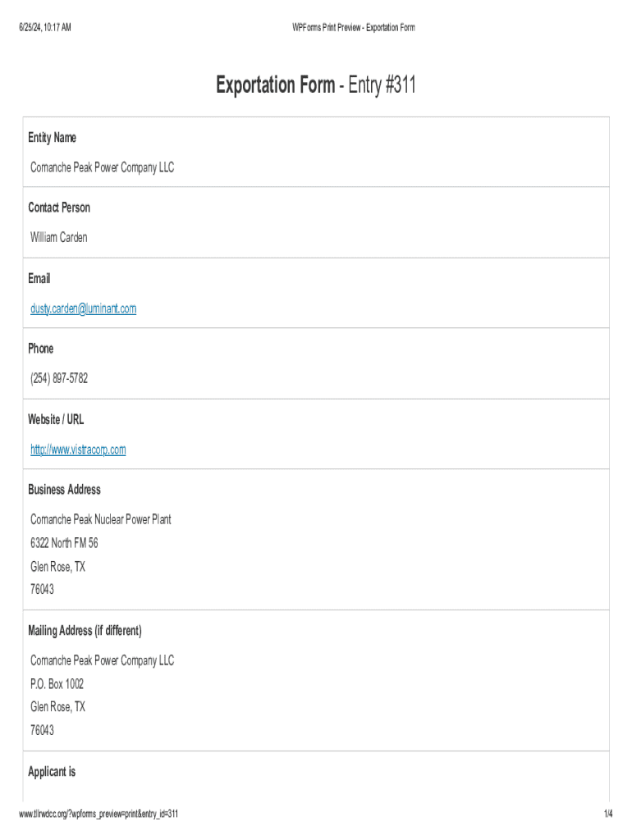Select the P.O. Box 1002 line

(x=57, y=683)
